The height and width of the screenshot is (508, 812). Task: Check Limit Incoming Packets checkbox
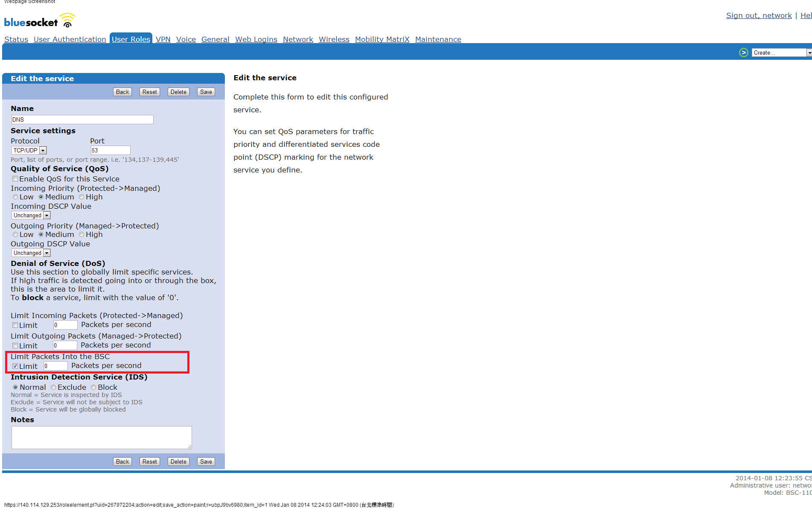pyautogui.click(x=15, y=325)
